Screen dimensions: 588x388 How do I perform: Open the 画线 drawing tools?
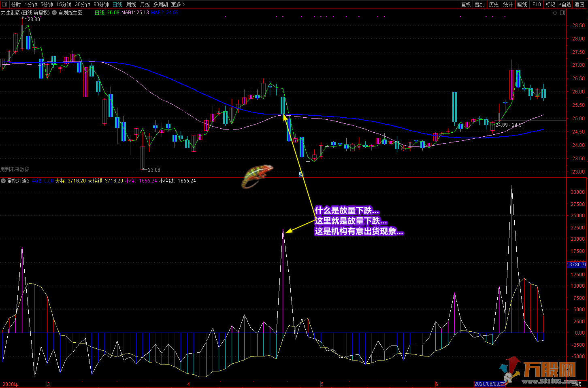[522, 4]
